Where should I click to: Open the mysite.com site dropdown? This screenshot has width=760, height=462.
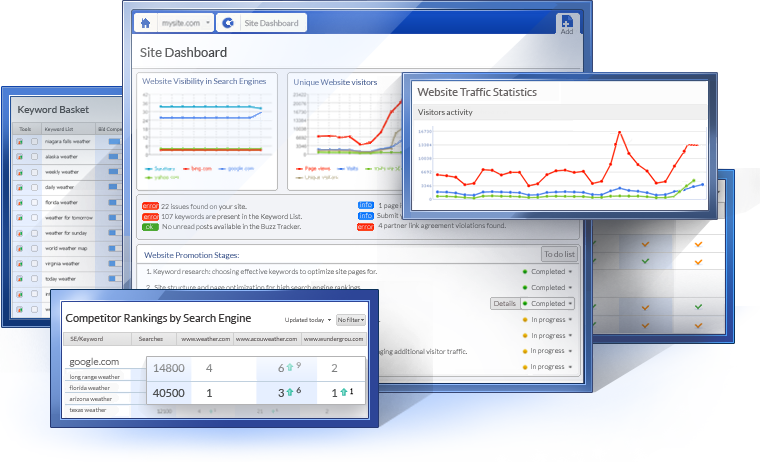pyautogui.click(x=186, y=22)
